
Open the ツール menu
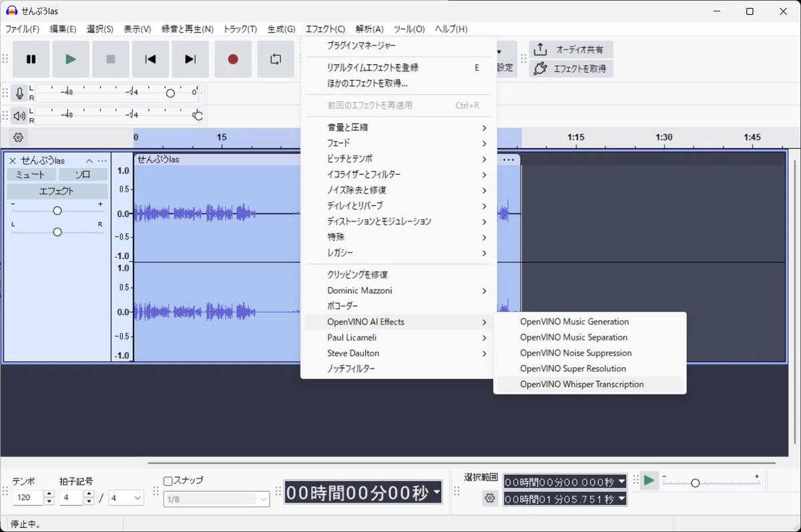409,29
